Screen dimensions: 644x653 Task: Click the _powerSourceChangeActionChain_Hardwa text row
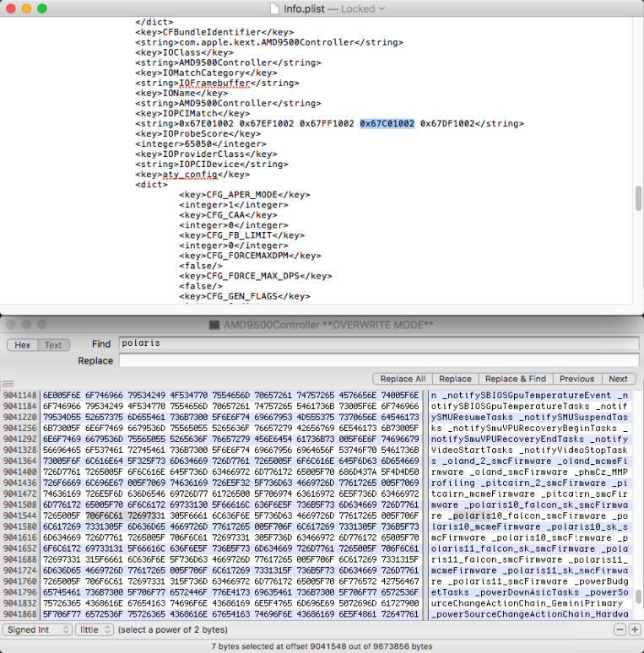click(529, 614)
